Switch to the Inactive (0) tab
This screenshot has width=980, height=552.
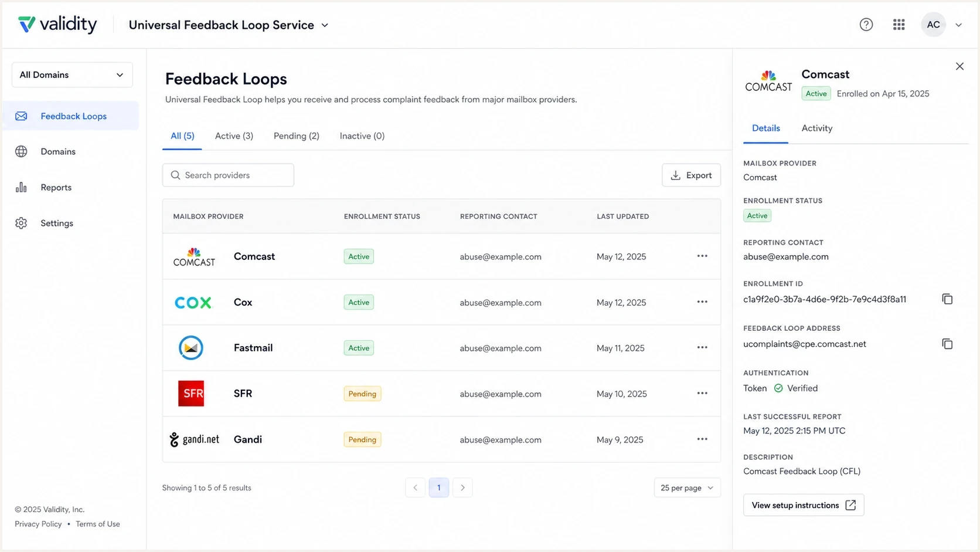click(362, 136)
